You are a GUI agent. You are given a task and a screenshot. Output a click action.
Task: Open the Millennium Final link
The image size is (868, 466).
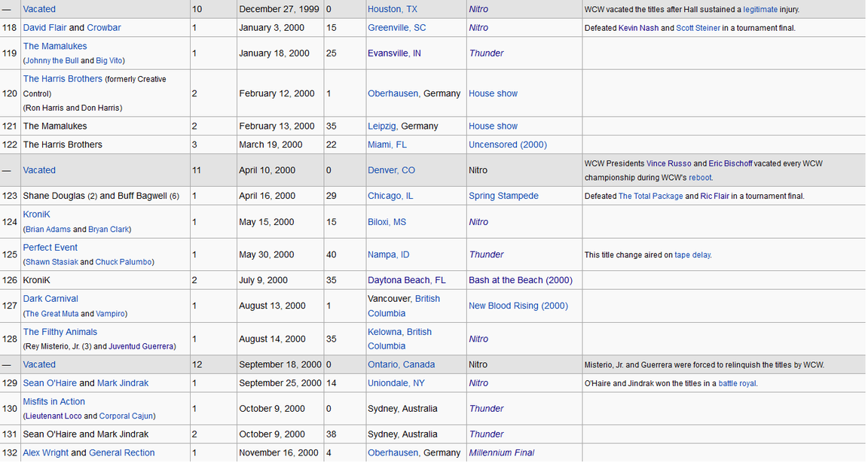pyautogui.click(x=502, y=452)
